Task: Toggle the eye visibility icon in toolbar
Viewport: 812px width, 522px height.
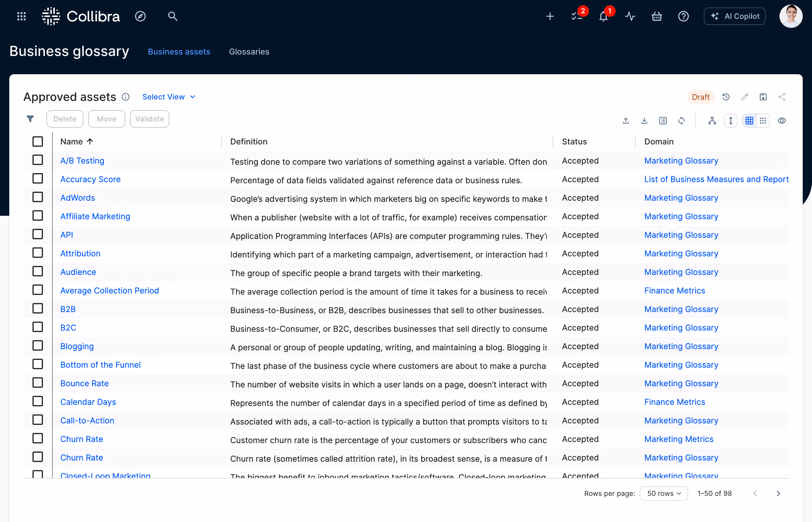Action: tap(782, 121)
